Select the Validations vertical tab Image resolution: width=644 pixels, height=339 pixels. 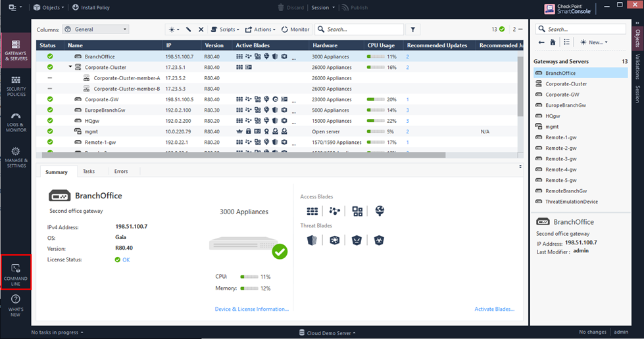638,66
